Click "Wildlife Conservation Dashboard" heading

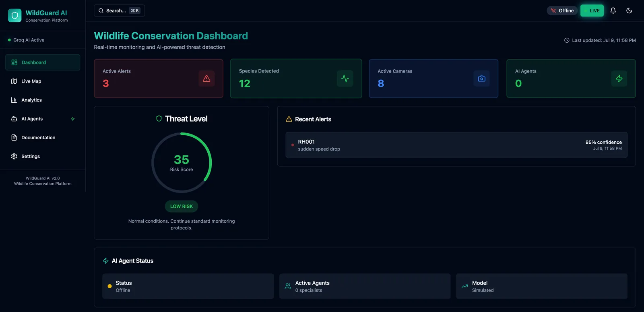coord(171,36)
